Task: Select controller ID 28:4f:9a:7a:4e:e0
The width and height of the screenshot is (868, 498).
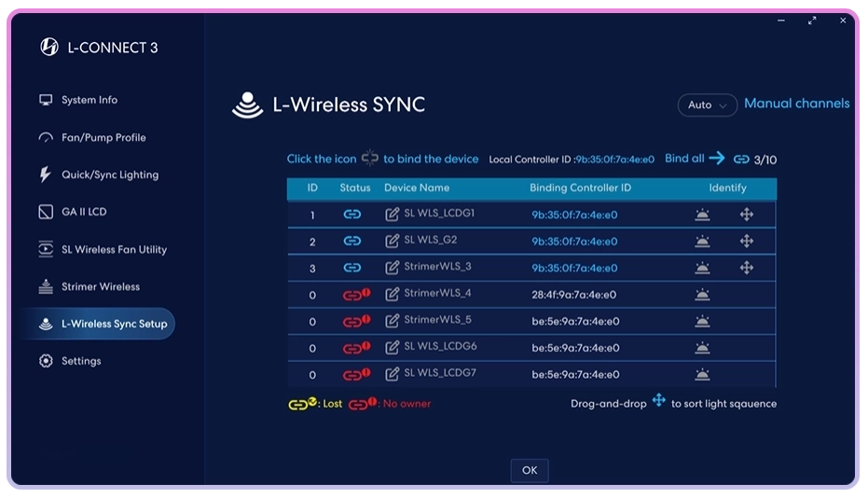Action: point(574,295)
